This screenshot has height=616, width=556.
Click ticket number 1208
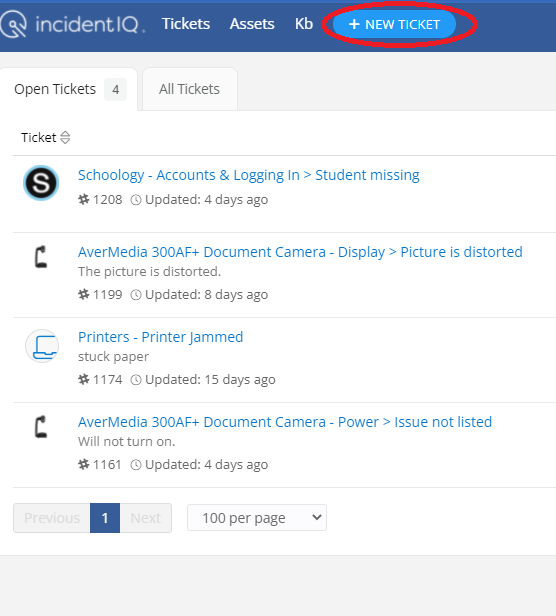[108, 200]
